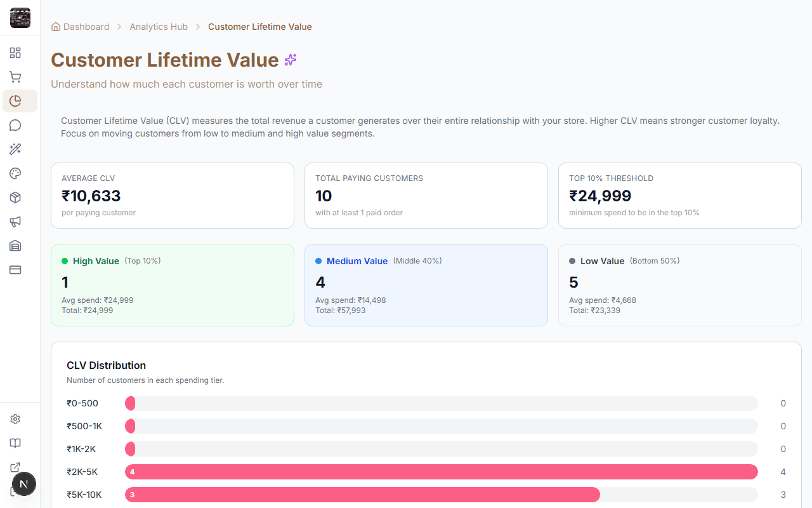The height and width of the screenshot is (508, 812).
Task: Open the chat bubble messages icon
Action: pyautogui.click(x=15, y=125)
